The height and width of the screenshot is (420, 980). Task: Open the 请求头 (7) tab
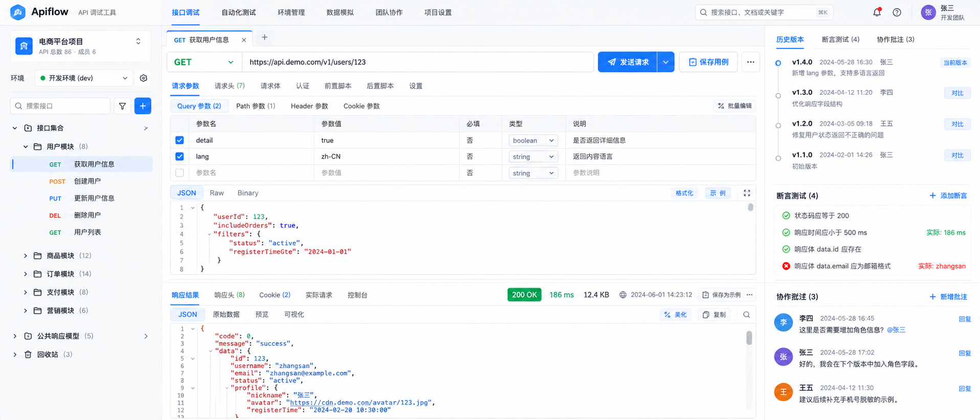click(230, 86)
